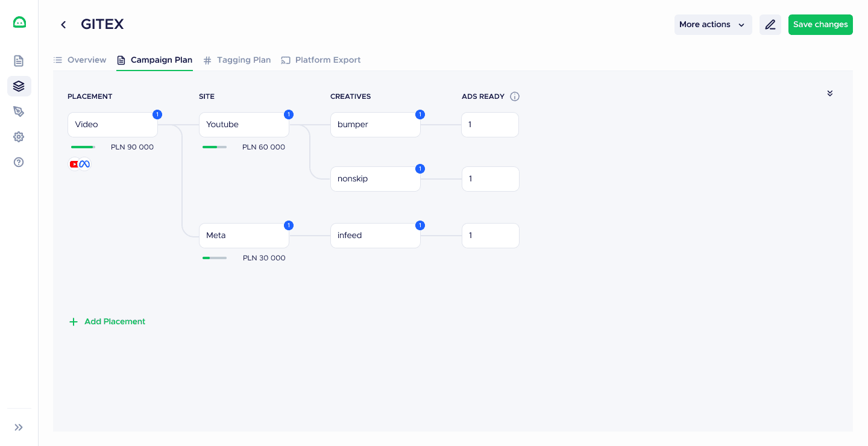Image resolution: width=868 pixels, height=446 pixels.
Task: Open the Tagging Plan tab
Action: coord(237,60)
